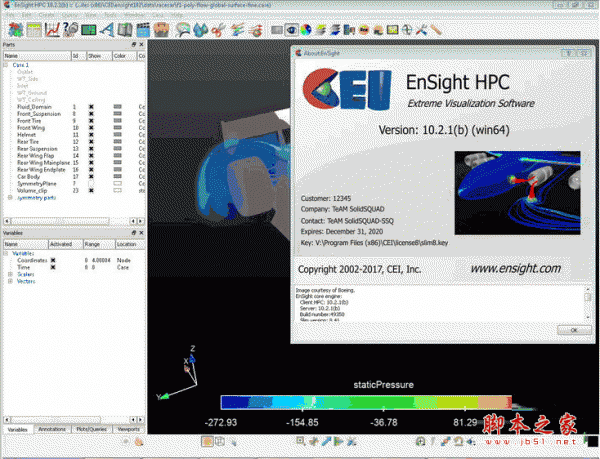Viewport: 600px width, 459px height.
Task: Click About dialog text scroll-down arrow
Action: pos(588,317)
